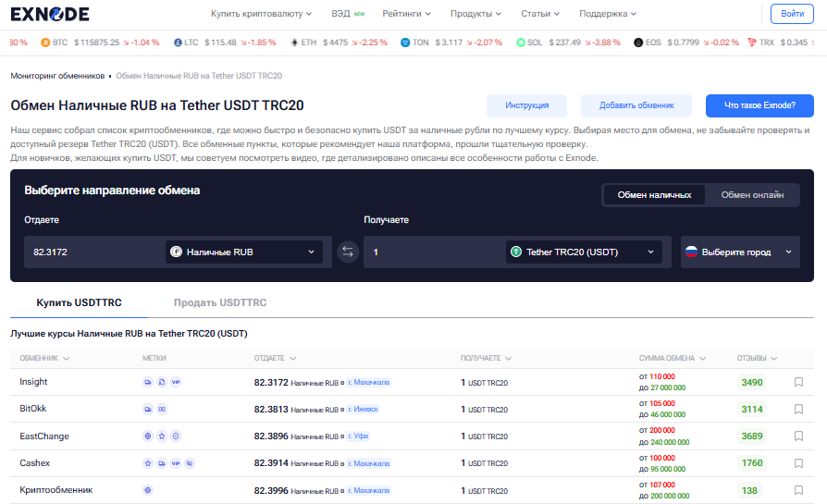Screen dimensions: 827x504
Task: Bookmark the EastChange exchanger
Action: [x=798, y=436]
